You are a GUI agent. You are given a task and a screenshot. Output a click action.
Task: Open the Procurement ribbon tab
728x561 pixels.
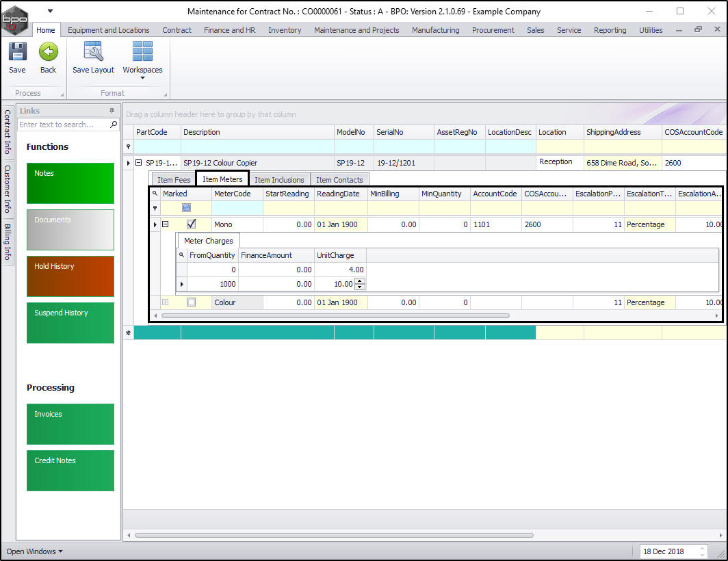tap(493, 30)
